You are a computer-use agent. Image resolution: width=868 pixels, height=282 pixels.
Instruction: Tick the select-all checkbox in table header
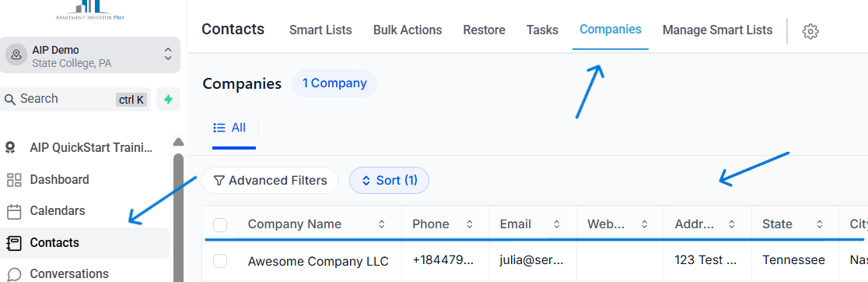[x=220, y=224]
